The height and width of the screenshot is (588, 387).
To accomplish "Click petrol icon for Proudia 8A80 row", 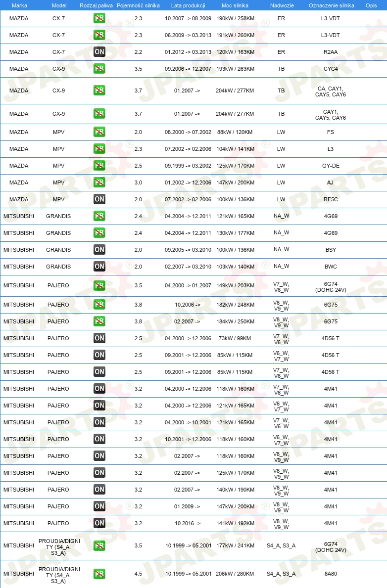I will point(99,574).
